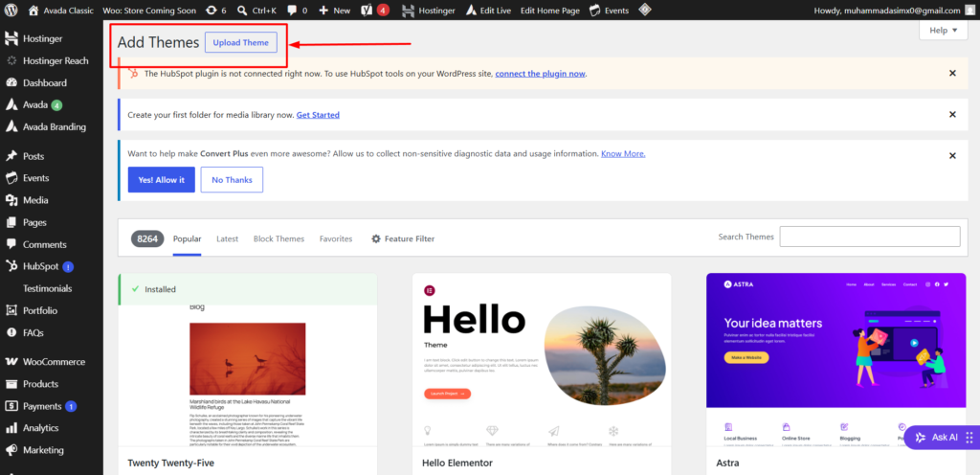Click the Astra theme name
This screenshot has height=475, width=980.
727,464
